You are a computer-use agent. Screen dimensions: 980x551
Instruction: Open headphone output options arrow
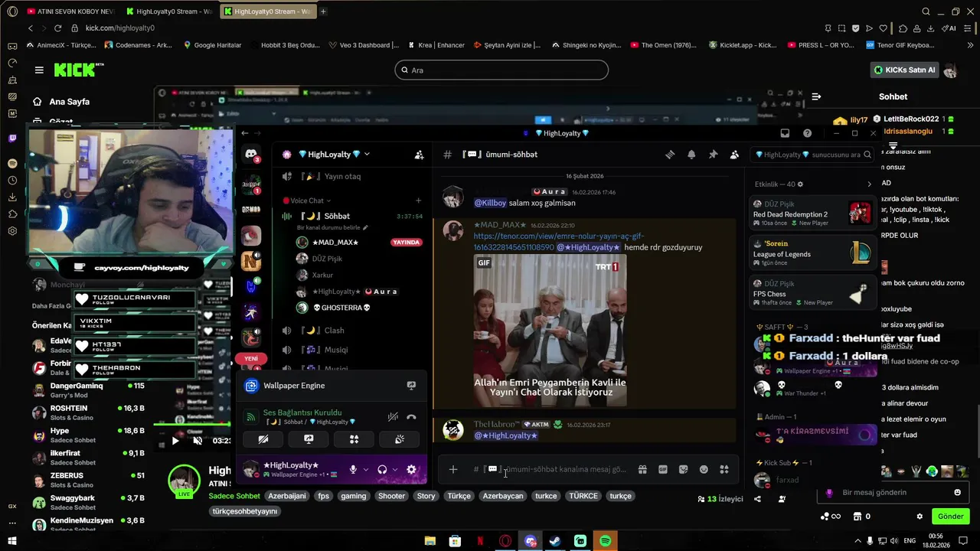(x=395, y=470)
